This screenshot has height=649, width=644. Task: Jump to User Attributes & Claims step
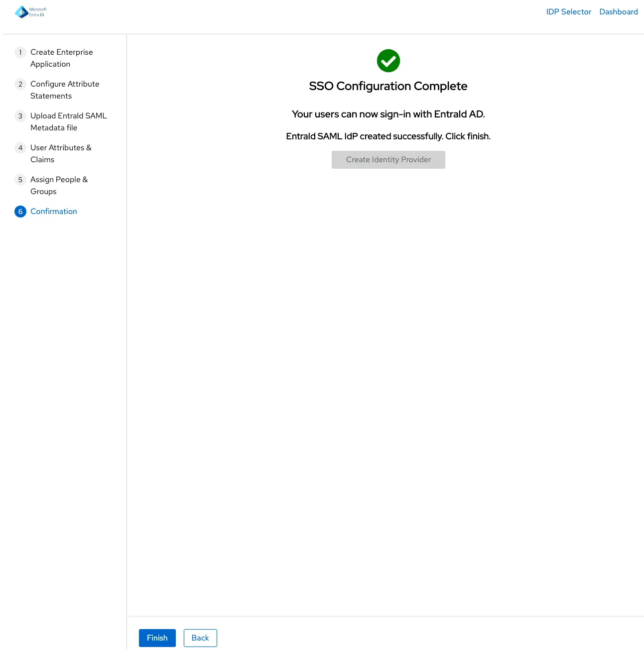click(61, 154)
